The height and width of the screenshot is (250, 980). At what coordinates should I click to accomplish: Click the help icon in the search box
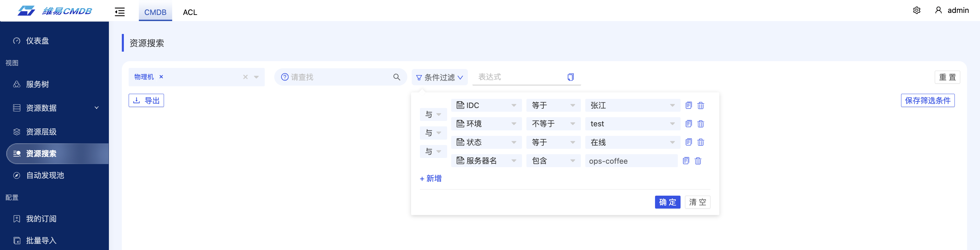click(x=284, y=77)
